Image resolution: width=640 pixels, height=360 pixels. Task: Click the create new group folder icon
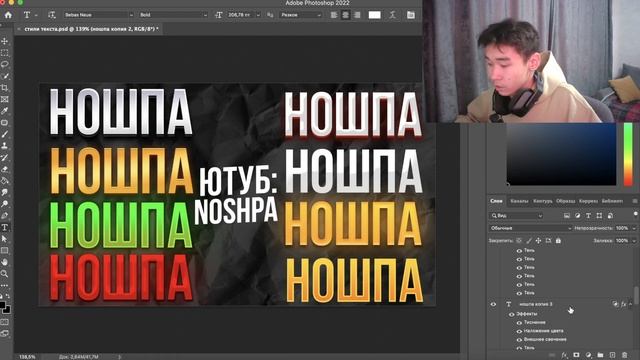(x=600, y=356)
